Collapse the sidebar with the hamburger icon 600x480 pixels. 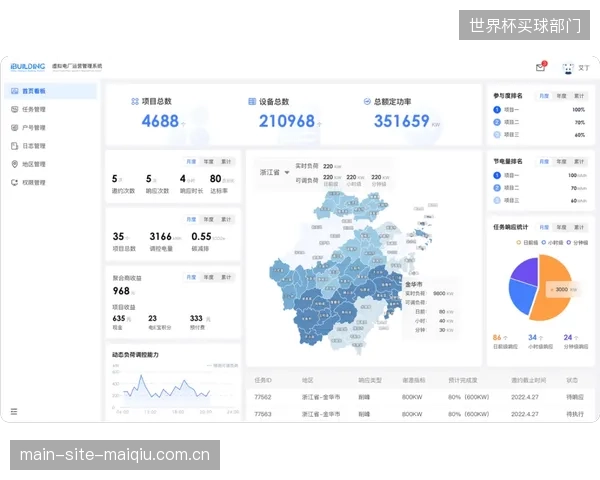click(14, 411)
